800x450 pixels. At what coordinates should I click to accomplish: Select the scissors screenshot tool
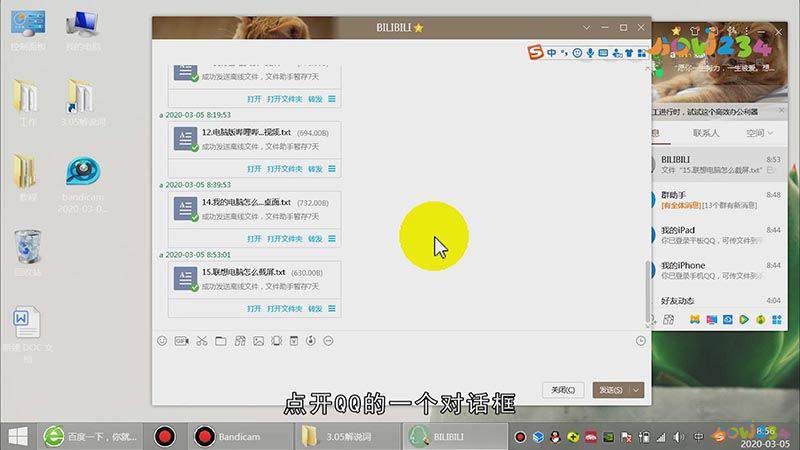pyautogui.click(x=202, y=341)
